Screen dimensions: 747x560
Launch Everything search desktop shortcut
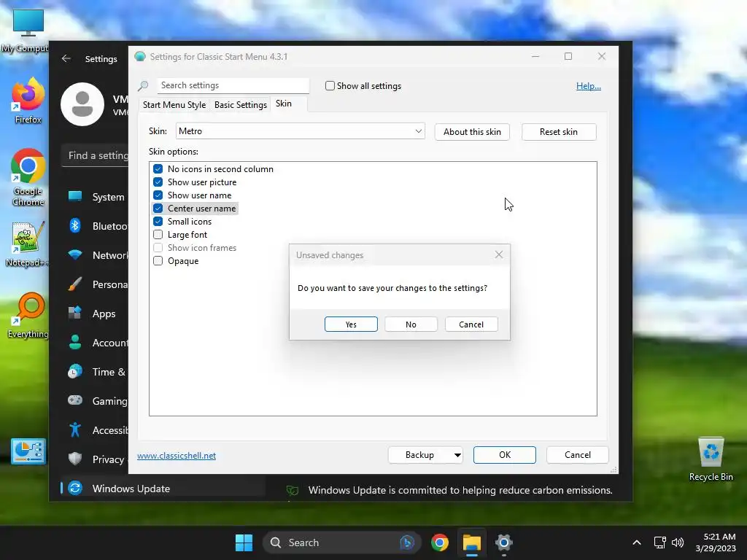(x=28, y=315)
